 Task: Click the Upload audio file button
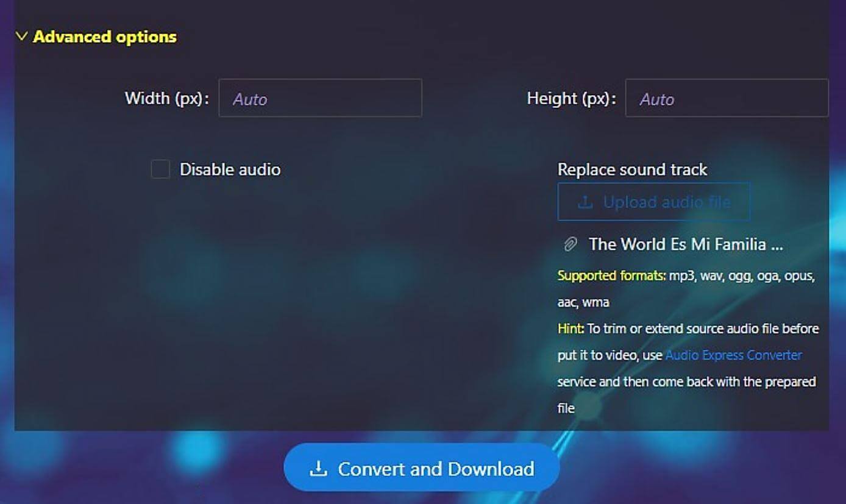(x=654, y=202)
